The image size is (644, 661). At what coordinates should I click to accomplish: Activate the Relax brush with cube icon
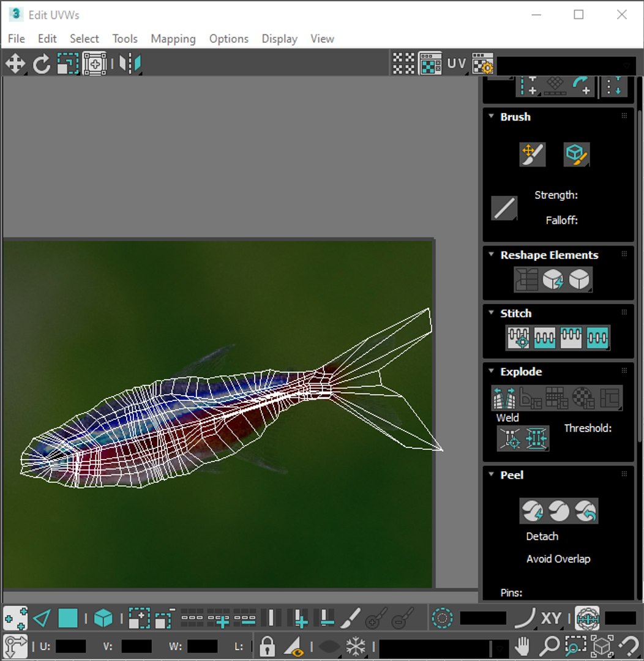[576, 154]
